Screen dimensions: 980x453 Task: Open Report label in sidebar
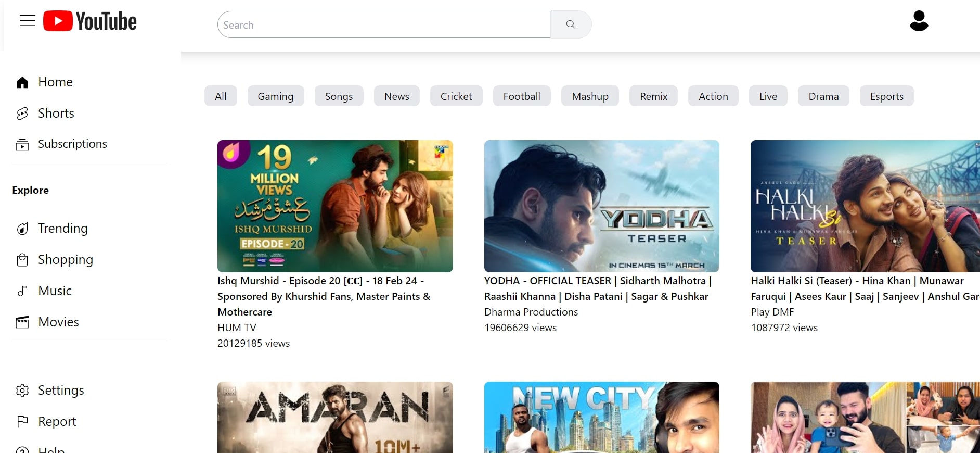coord(57,422)
